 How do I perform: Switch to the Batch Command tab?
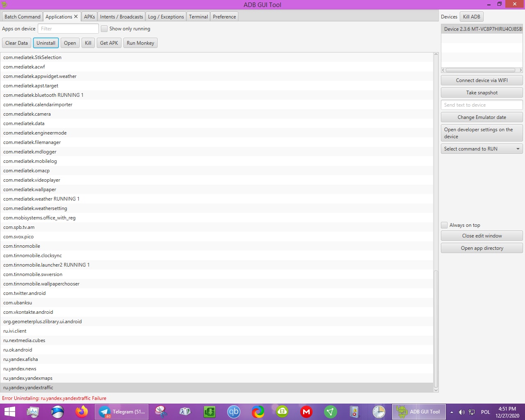tap(23, 17)
